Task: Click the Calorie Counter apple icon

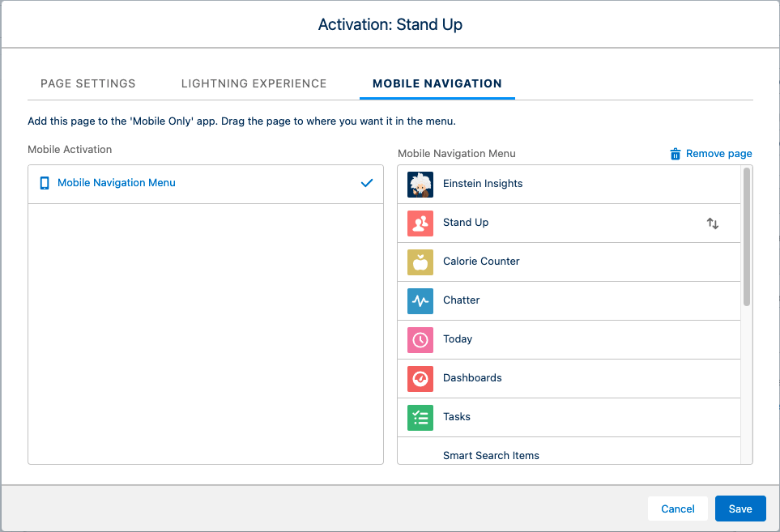Action: point(420,262)
